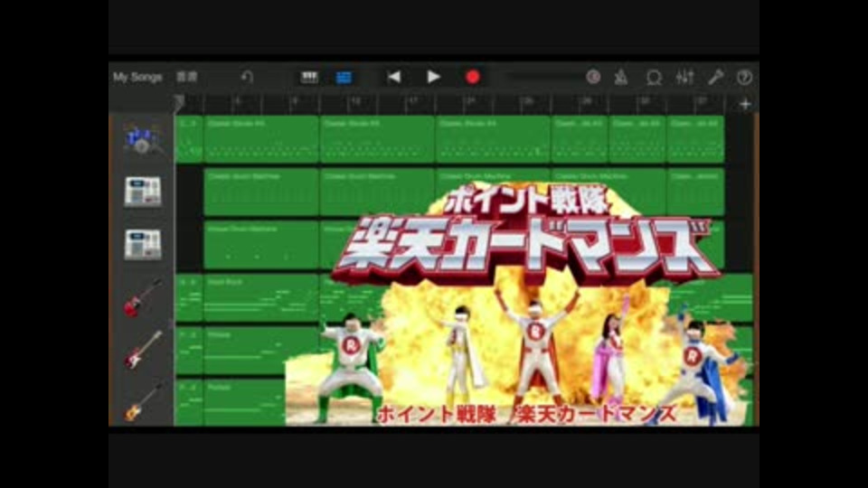Select the drum kit track icon
This screenshot has width=868, height=488.
coord(142,139)
